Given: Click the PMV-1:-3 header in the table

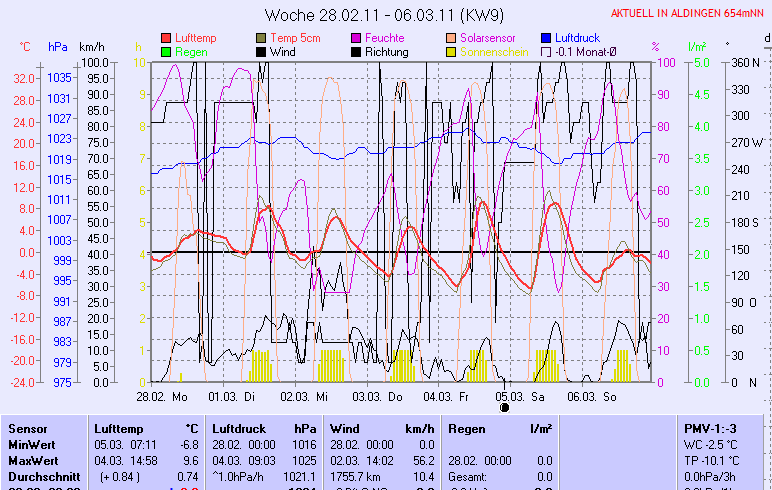Looking at the screenshot, I should (706, 428).
